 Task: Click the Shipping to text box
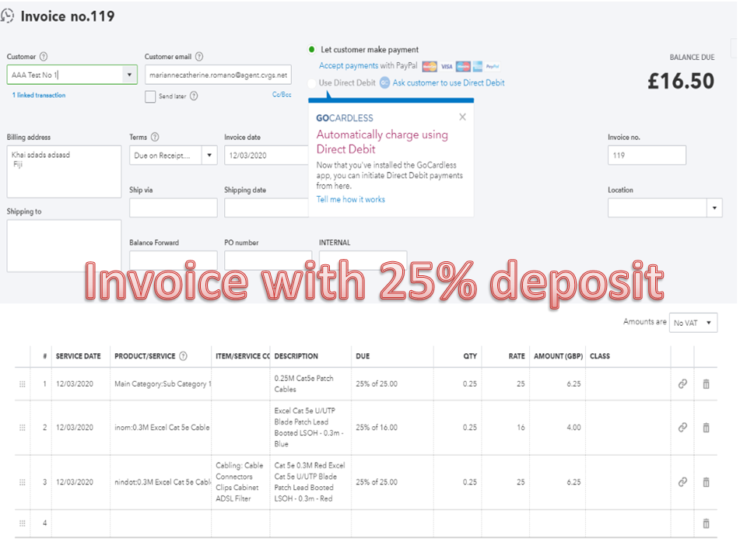pos(64,246)
